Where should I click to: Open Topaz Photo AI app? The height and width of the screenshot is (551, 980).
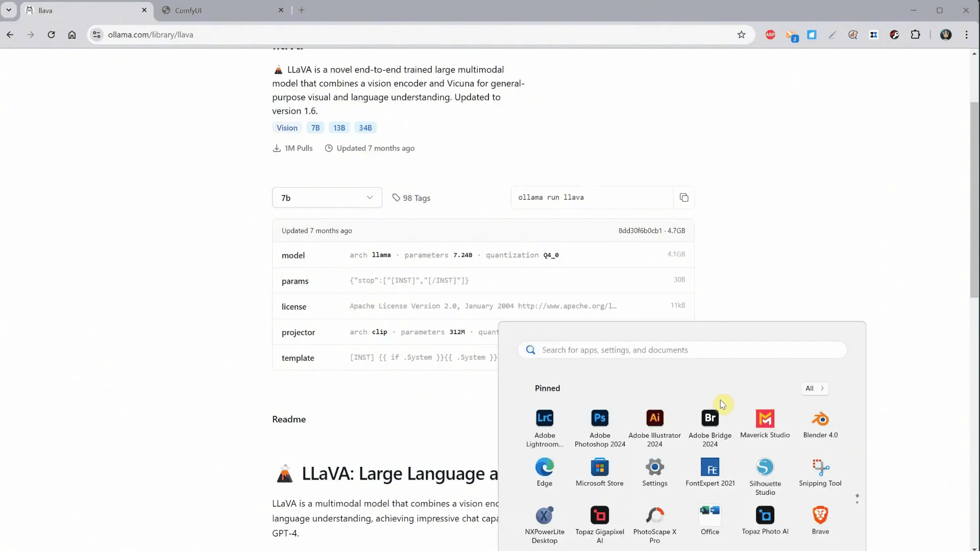pos(765,516)
